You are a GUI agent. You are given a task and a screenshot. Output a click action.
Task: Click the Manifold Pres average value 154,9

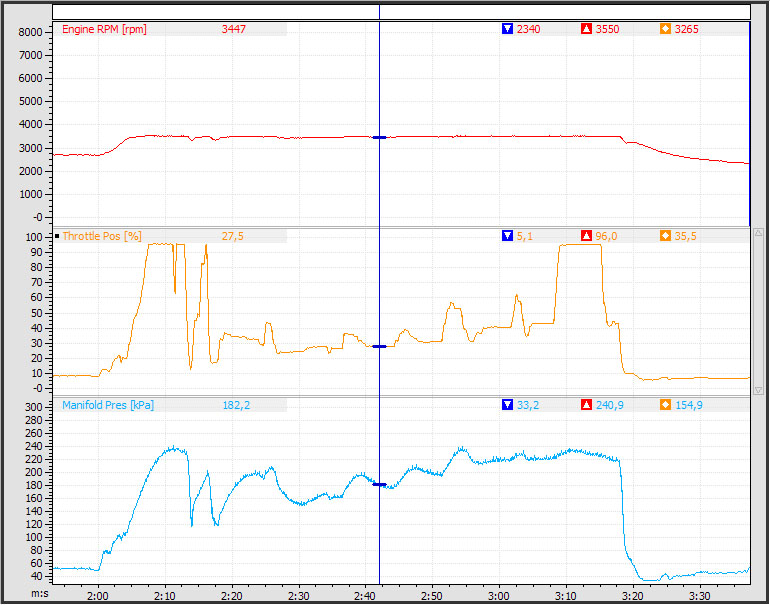(x=688, y=405)
